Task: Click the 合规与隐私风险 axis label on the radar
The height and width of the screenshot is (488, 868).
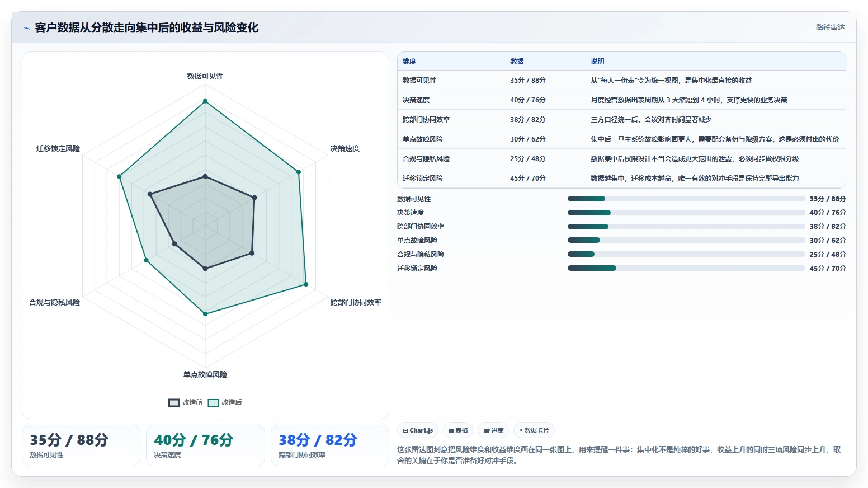Action: 54,302
